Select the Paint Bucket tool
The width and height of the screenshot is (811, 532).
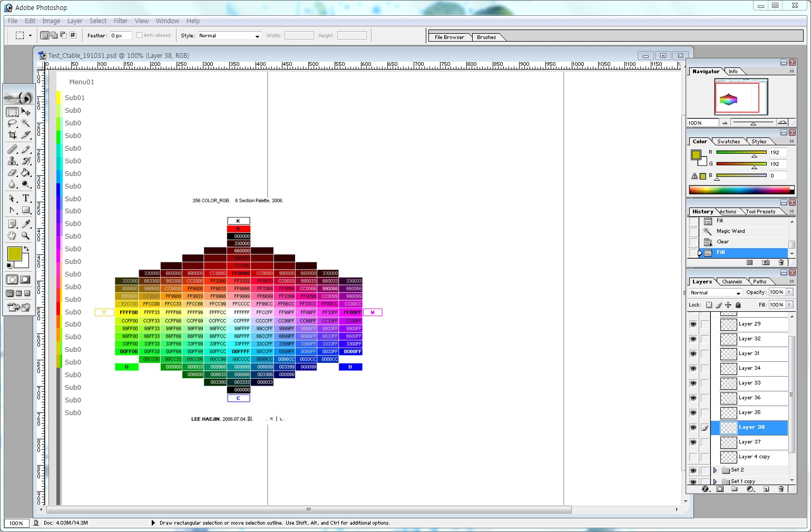coord(26,173)
